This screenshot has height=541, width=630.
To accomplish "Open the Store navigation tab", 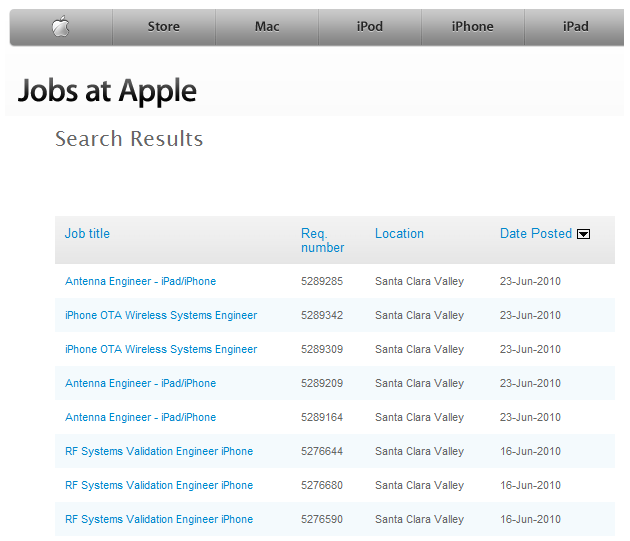I will (x=164, y=27).
